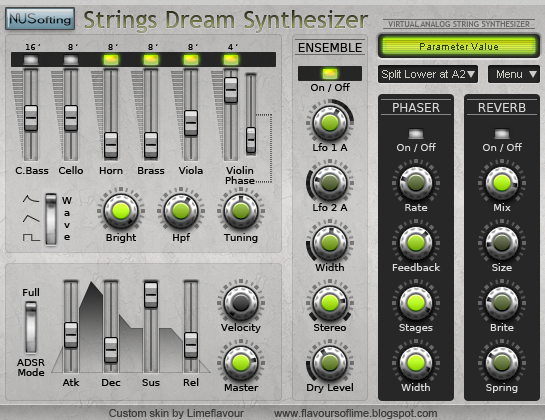Click the Velocity knob
This screenshot has height=420, width=545.
pos(241,303)
